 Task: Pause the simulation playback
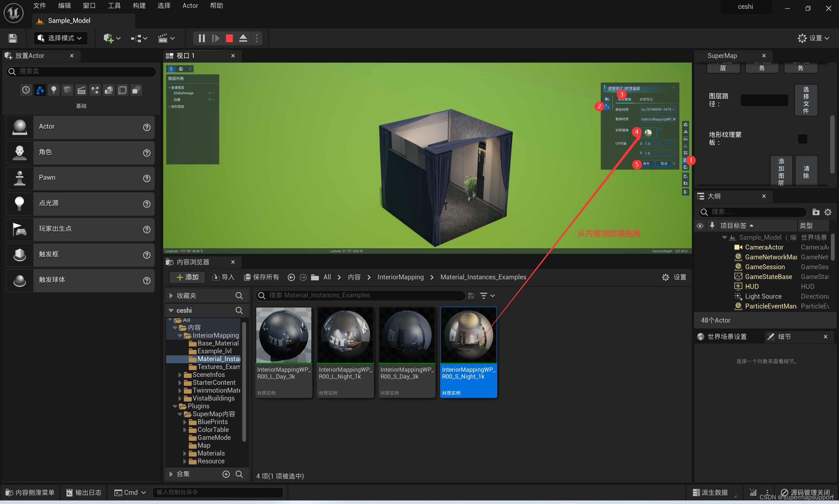click(x=202, y=38)
